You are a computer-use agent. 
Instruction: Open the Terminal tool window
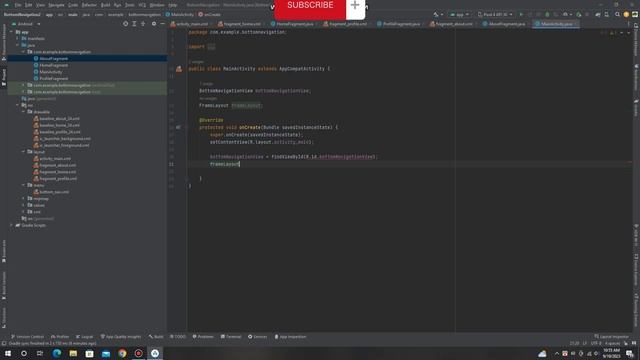(x=231, y=337)
